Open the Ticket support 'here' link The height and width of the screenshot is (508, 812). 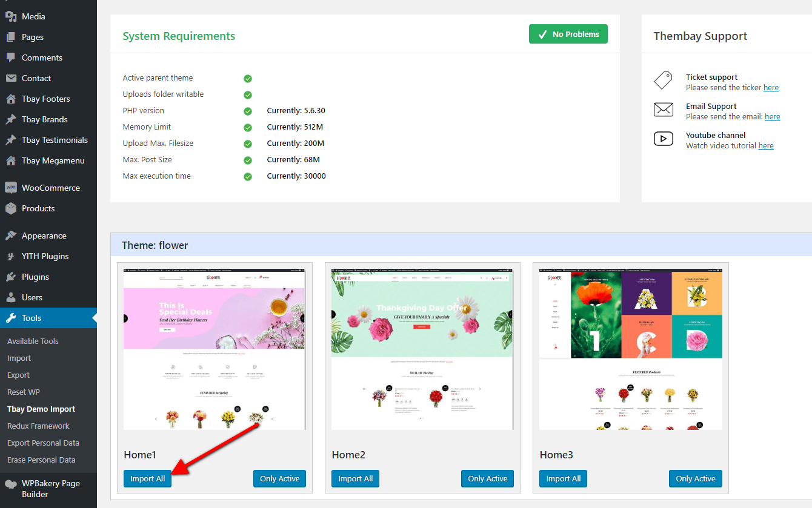click(x=771, y=87)
